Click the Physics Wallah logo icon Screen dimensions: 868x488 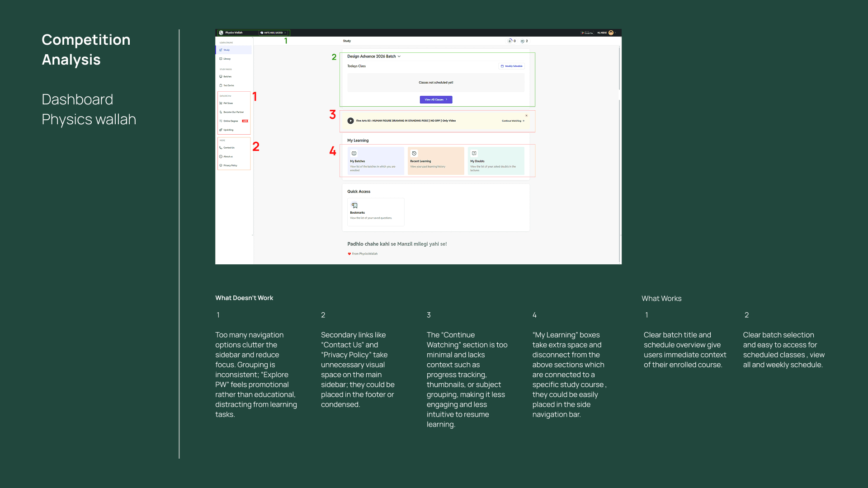[x=221, y=33]
